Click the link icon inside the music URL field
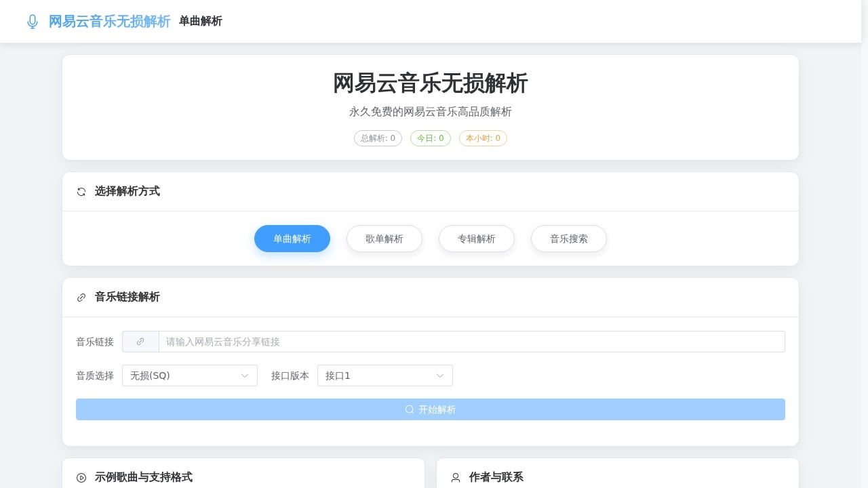This screenshot has width=868, height=488. [140, 342]
